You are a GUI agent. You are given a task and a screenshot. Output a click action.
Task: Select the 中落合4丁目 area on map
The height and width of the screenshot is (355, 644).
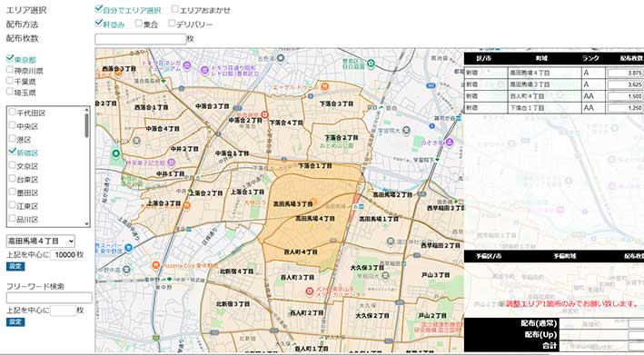coord(163,128)
